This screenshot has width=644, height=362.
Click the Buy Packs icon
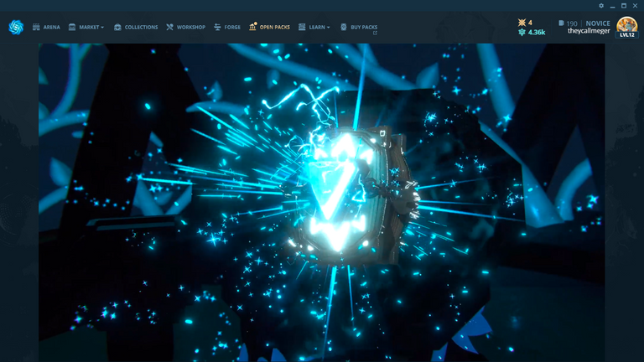(344, 27)
